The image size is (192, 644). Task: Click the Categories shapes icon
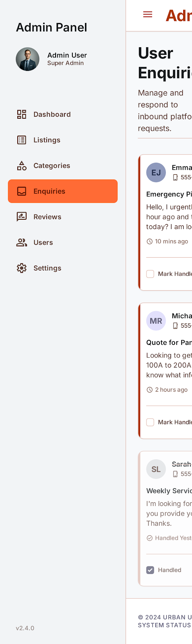[22, 165]
